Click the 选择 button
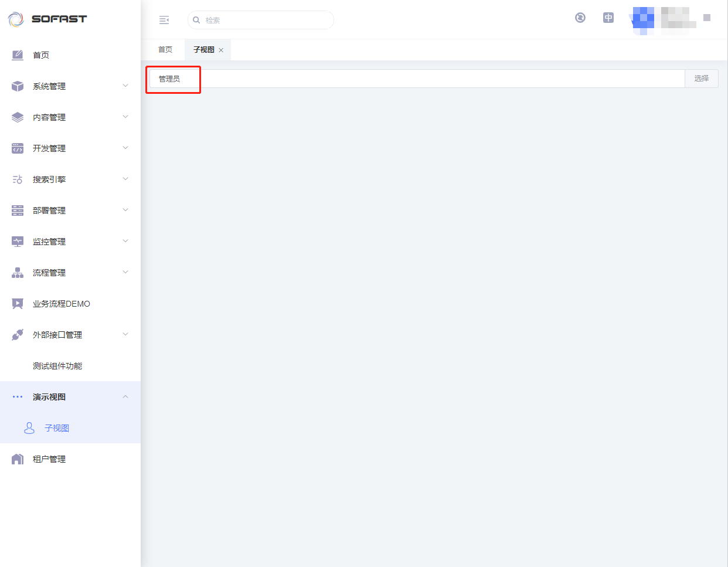 coord(701,79)
